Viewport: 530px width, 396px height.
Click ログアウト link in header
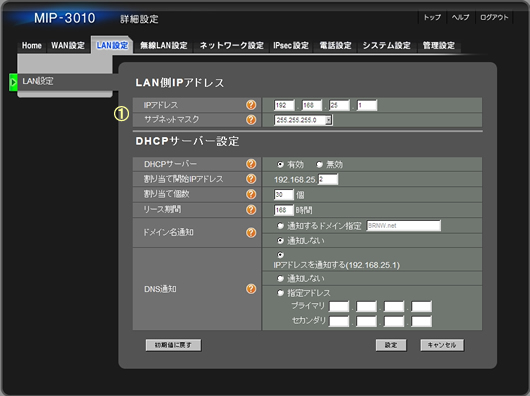coord(494,17)
